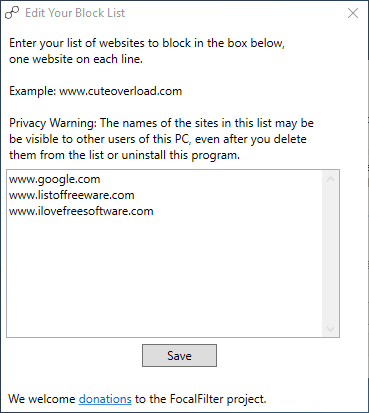Click the FocalFilter icon in title bar

(12, 13)
